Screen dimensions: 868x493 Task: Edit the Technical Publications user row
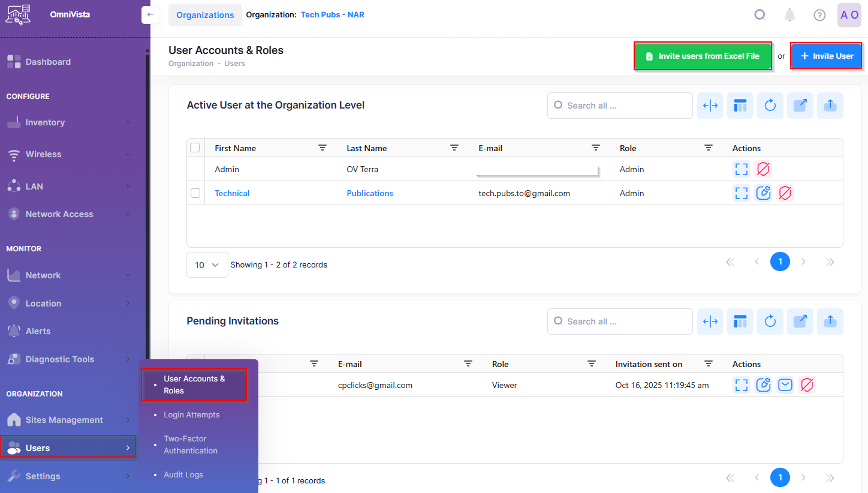[x=763, y=193]
